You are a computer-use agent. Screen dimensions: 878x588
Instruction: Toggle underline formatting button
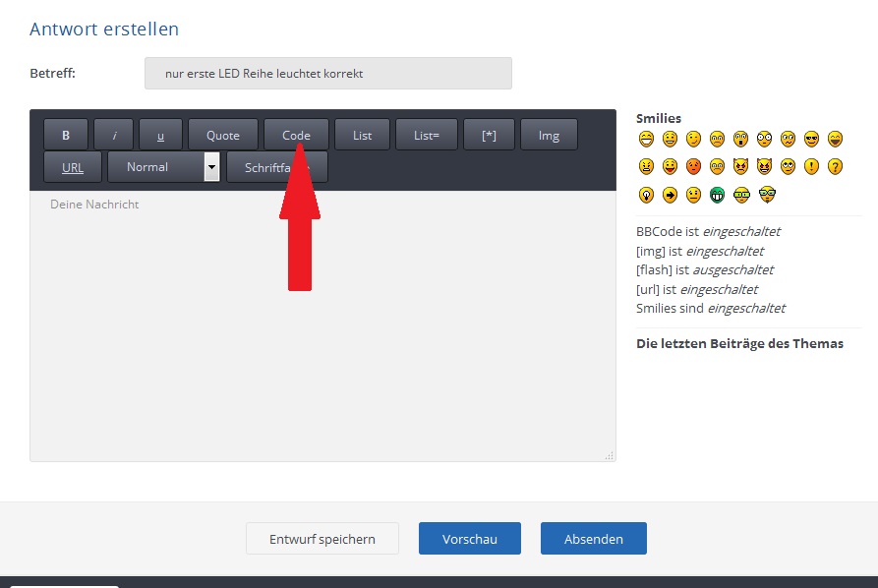160,136
